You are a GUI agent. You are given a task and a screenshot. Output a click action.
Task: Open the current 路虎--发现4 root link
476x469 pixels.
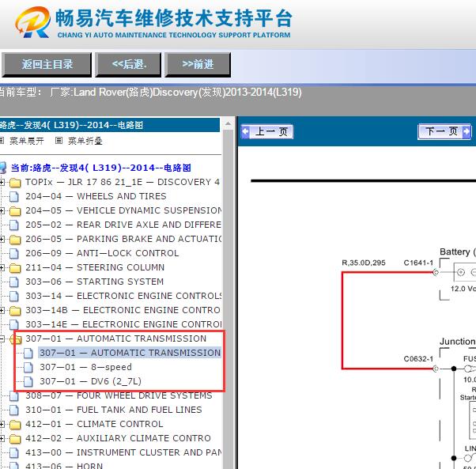pos(100,168)
